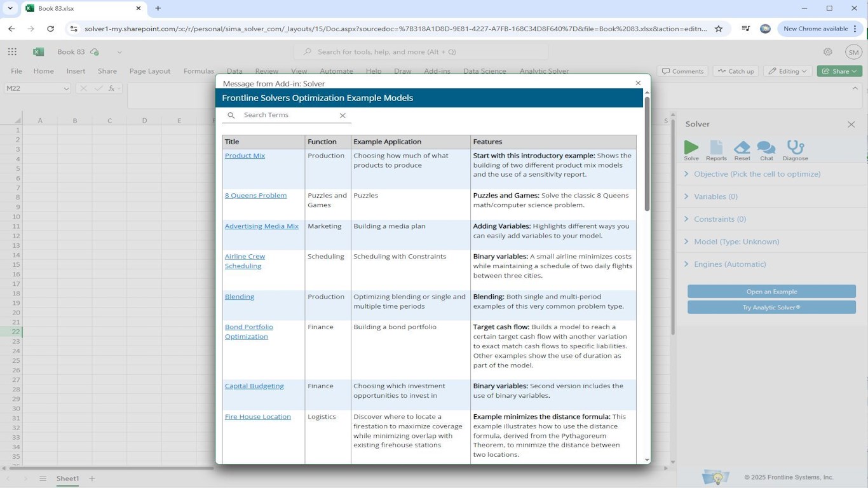Open the Comments pane
Viewport: 868px width, 488px height.
(682, 71)
